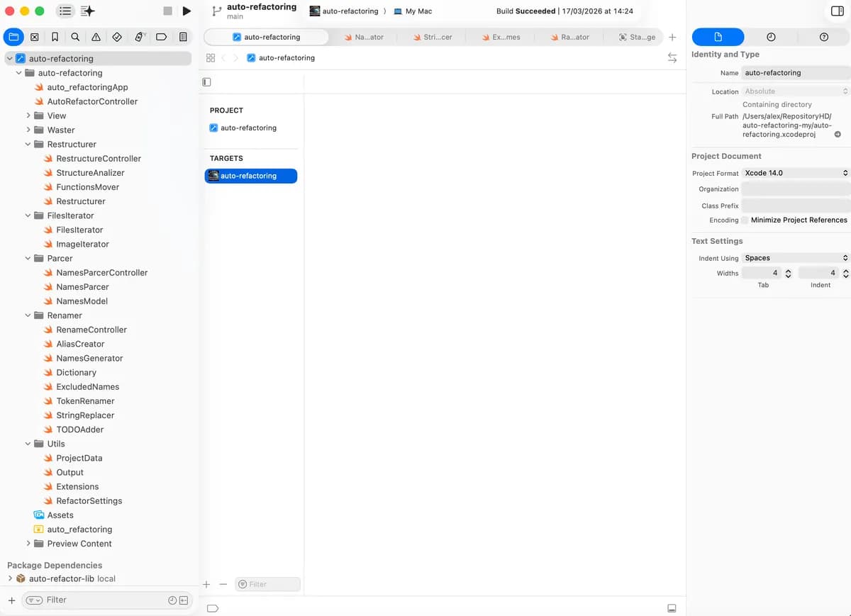
Task: Open the Location dropdown
Action: click(796, 91)
